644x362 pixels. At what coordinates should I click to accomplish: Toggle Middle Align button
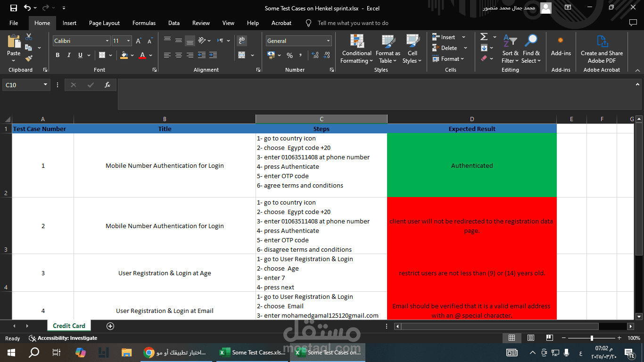179,41
